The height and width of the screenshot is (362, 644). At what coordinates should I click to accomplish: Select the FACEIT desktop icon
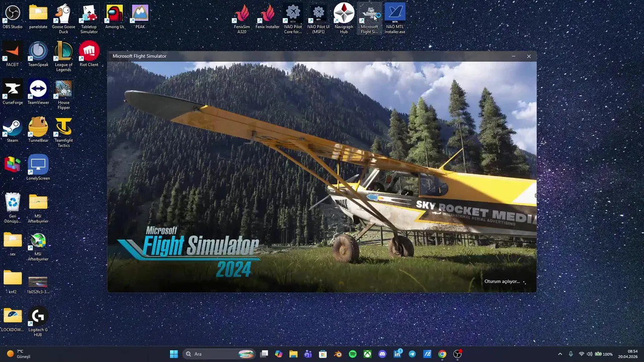pos(13,54)
